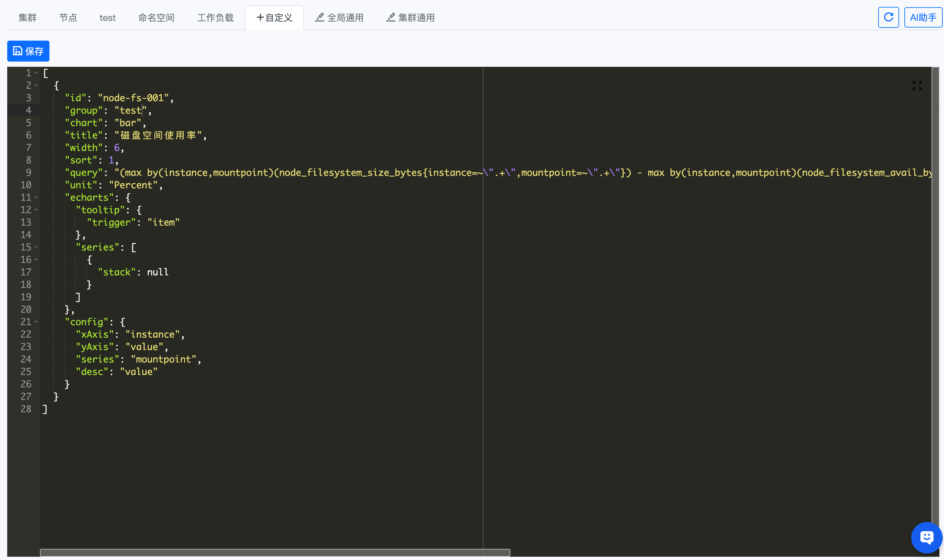This screenshot has height=560, width=944.
Task: Click the null stack value
Action: click(x=158, y=272)
